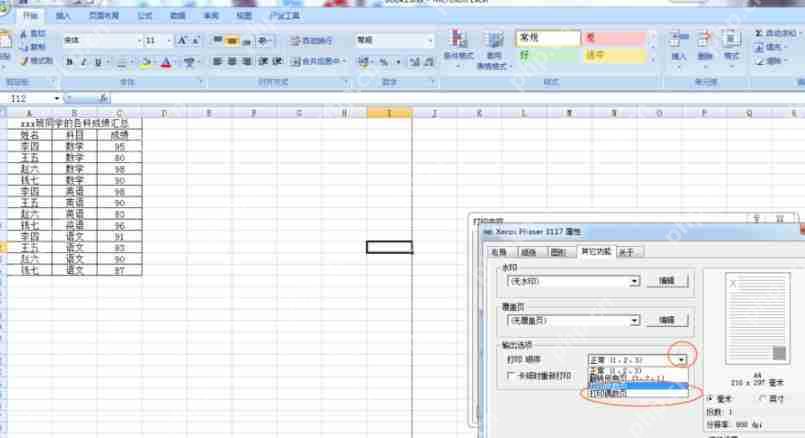The image size is (805, 438).
Task: Expand cell styles gallery more arrow
Action: click(x=653, y=61)
